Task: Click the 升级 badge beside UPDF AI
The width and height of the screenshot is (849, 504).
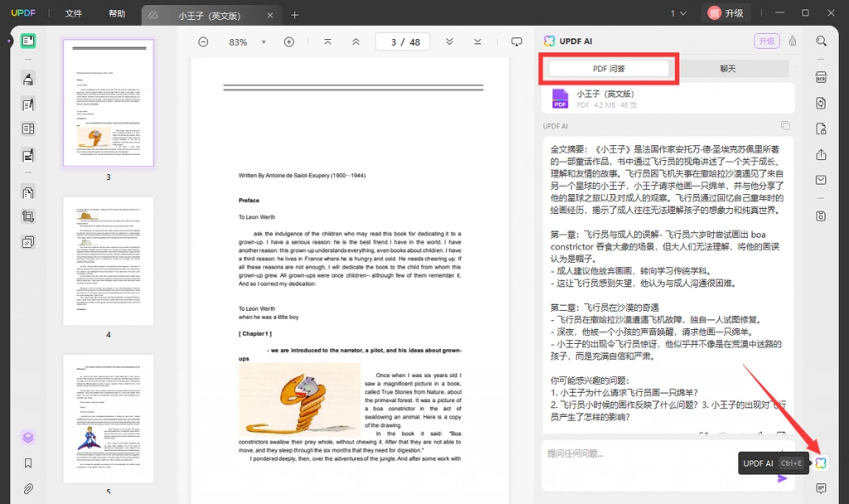Action: (x=766, y=41)
